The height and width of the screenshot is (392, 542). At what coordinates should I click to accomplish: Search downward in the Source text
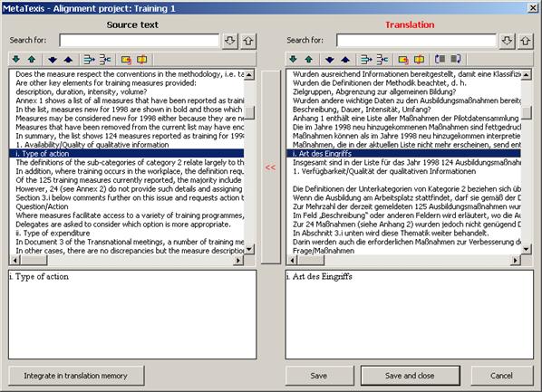tap(230, 41)
